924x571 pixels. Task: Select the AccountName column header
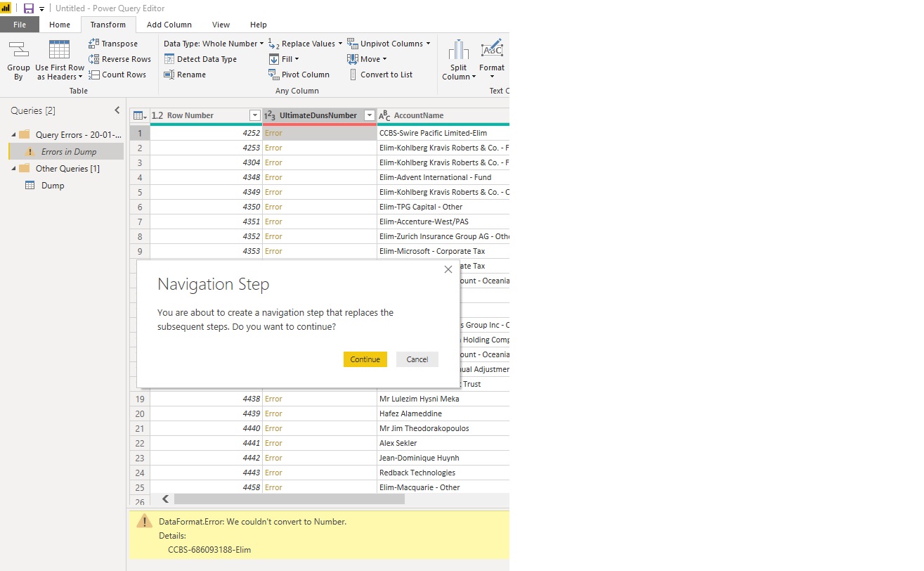tap(443, 115)
